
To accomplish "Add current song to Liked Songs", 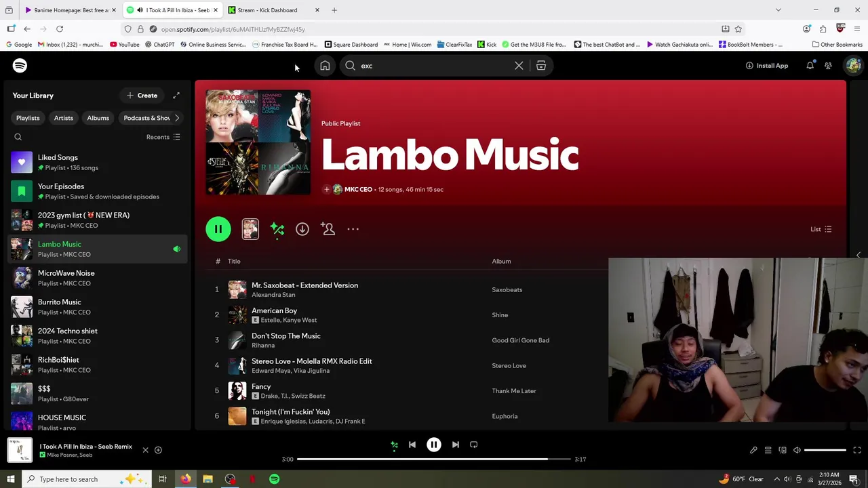I will pos(158,450).
